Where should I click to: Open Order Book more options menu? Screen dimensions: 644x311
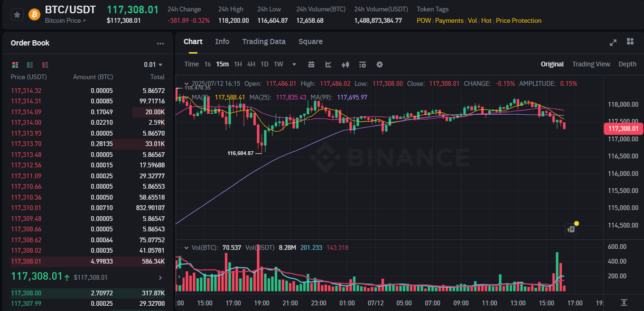pos(160,43)
